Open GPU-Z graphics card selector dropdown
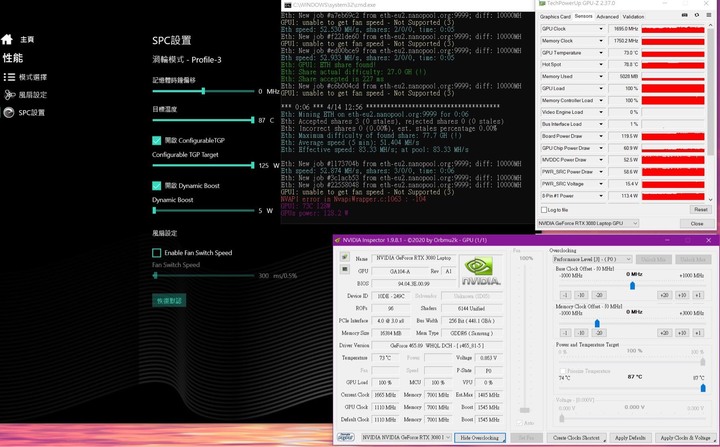 tap(588, 223)
